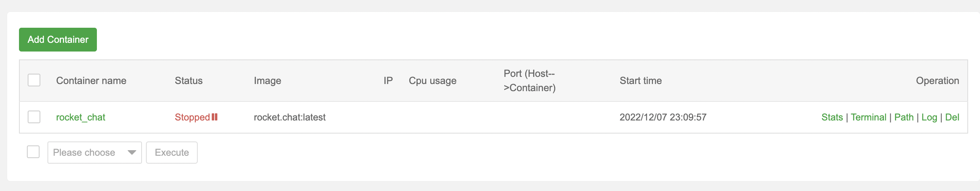Open the Path link for rocket_chat
This screenshot has width=980, height=191.
(x=904, y=117)
